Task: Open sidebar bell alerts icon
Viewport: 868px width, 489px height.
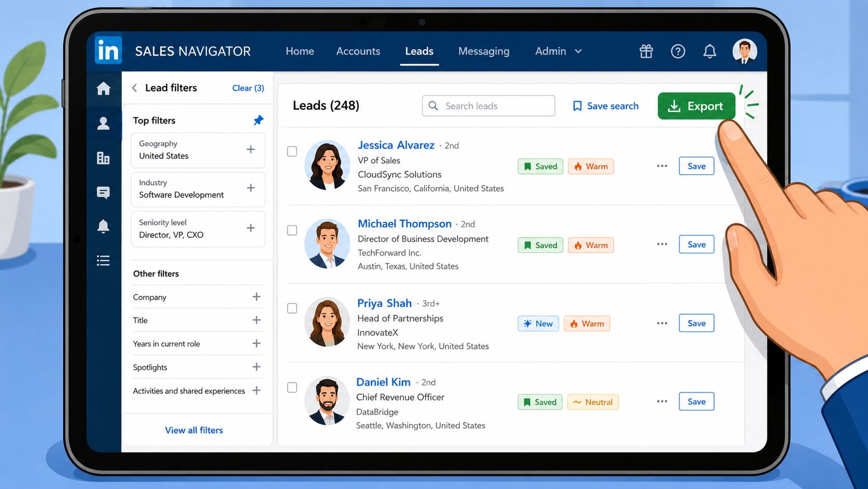Action: click(x=103, y=226)
